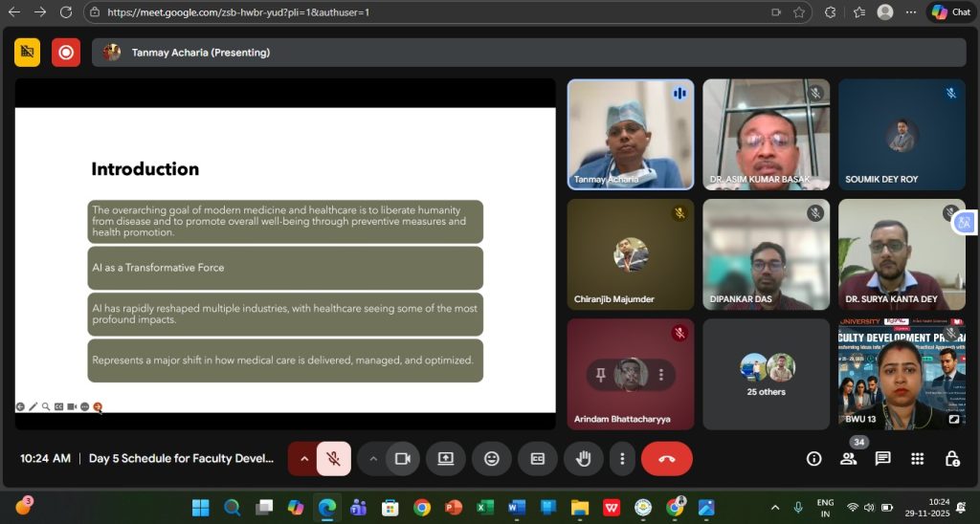Open the emoji reactions icon

point(492,459)
